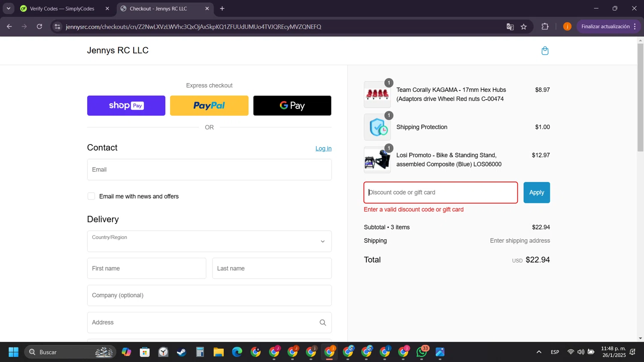The height and width of the screenshot is (362, 644).
Task: Click the address search magnifier icon
Action: point(323,323)
